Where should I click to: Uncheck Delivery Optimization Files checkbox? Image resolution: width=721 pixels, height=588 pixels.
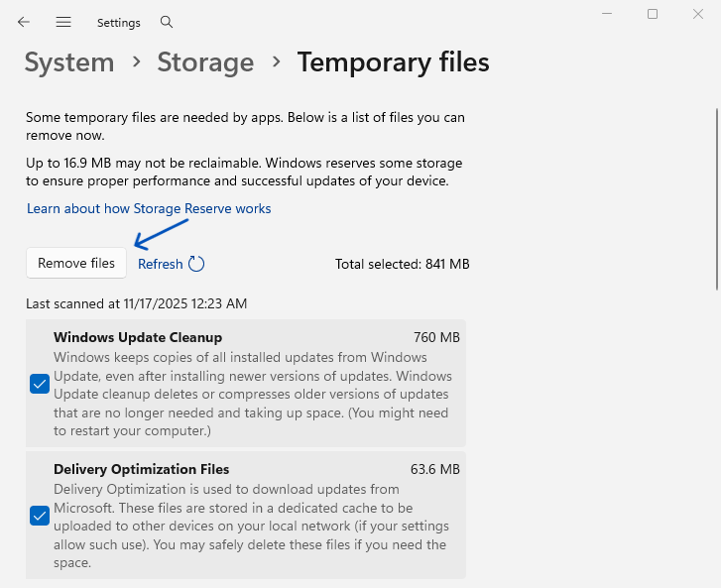pos(40,516)
